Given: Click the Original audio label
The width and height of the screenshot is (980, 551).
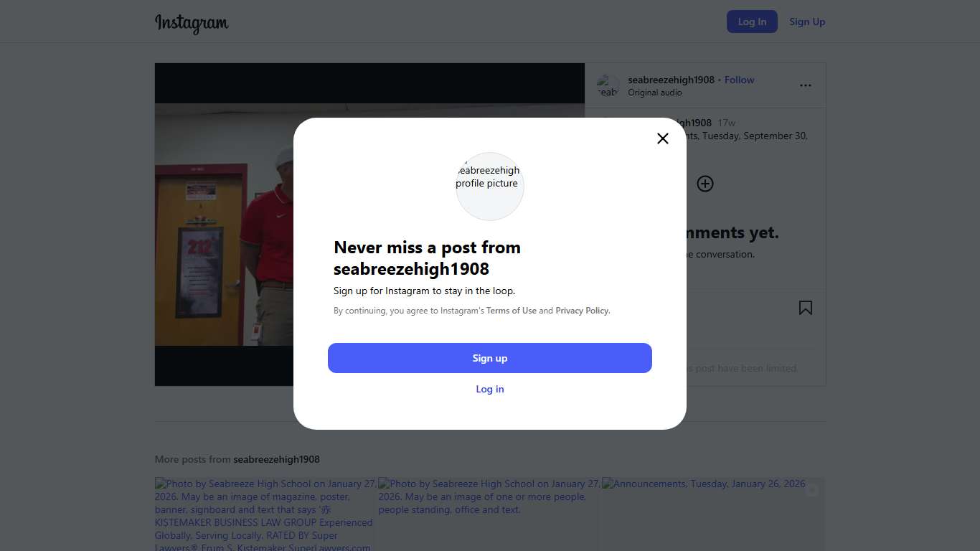Looking at the screenshot, I should [654, 93].
